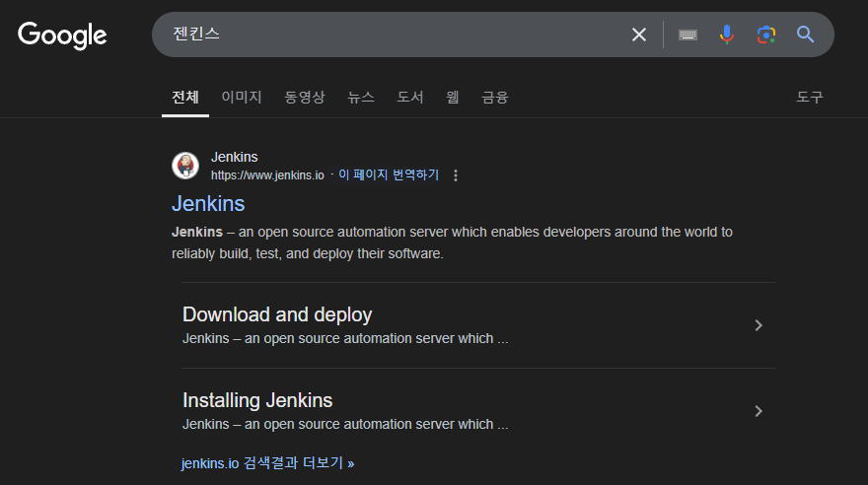Open the 금융 tab
868x485 pixels.
(x=495, y=98)
